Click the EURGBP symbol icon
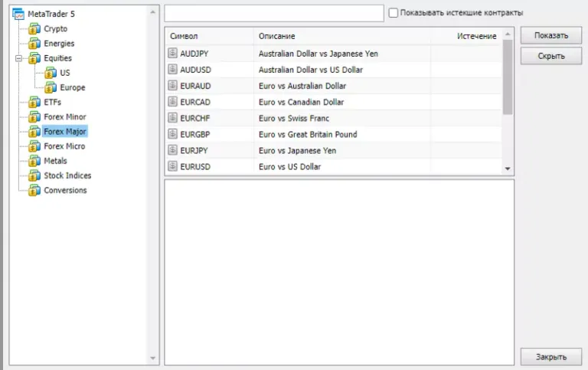Screen dimensions: 588x370 (172, 133)
